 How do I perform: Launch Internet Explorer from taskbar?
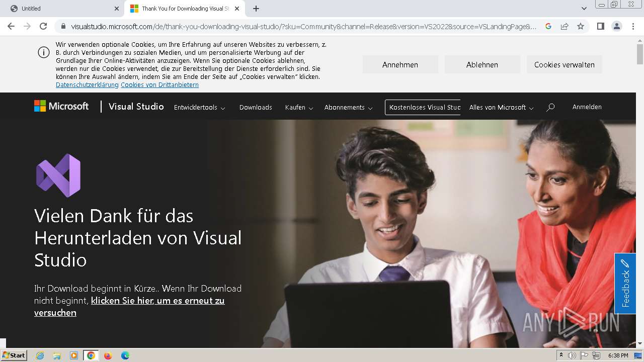point(40,355)
